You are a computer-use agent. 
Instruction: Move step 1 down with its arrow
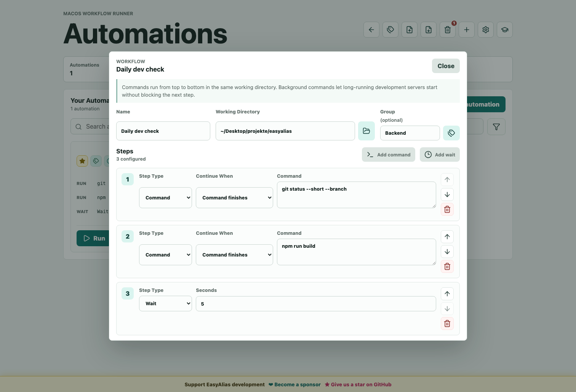(x=447, y=194)
